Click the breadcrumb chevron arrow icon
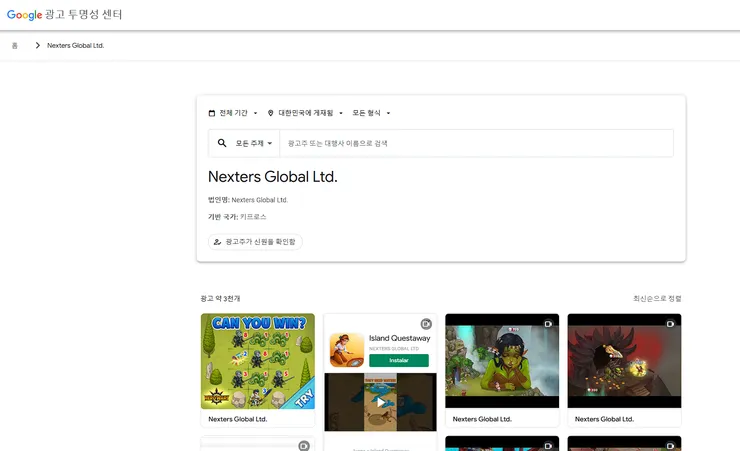This screenshot has height=451, width=740. (37, 45)
